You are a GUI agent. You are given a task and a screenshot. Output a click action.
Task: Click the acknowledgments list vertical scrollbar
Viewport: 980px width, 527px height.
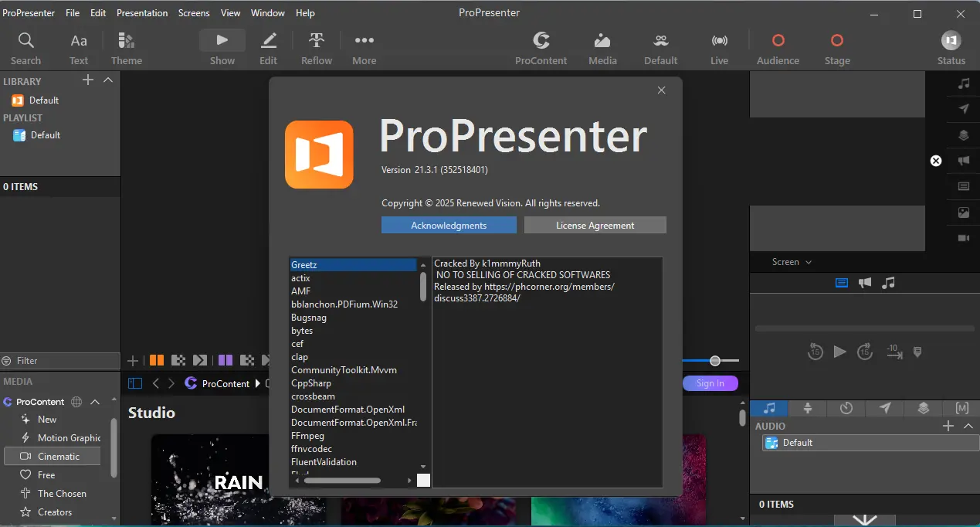(x=423, y=285)
